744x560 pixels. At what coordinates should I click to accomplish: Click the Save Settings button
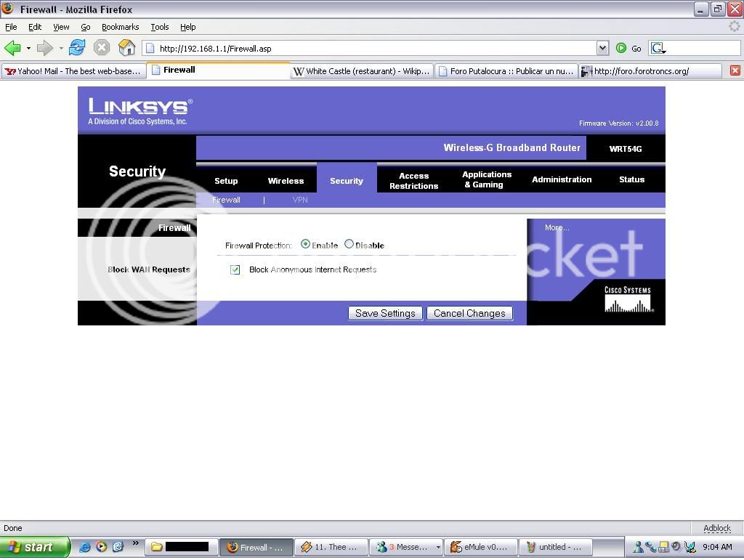(385, 314)
